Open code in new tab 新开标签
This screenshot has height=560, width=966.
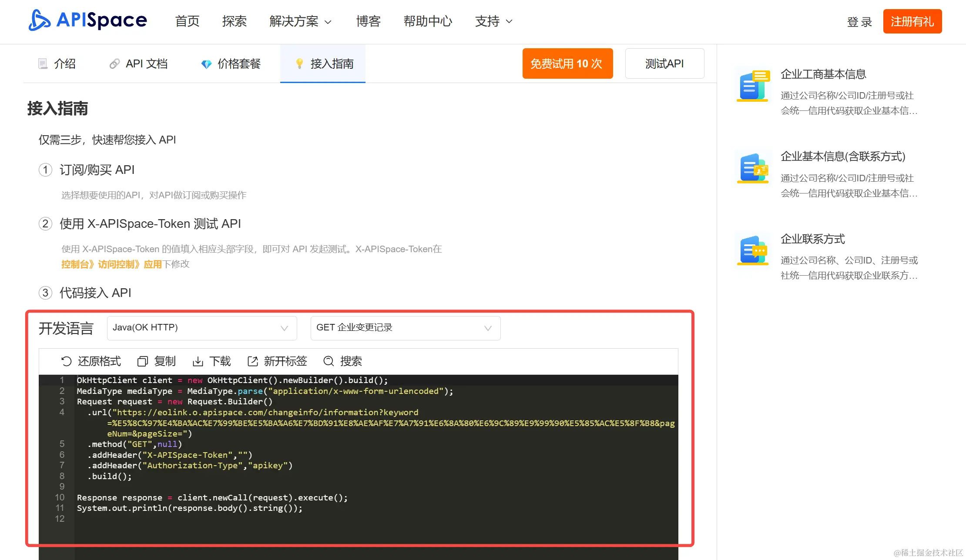(252, 361)
